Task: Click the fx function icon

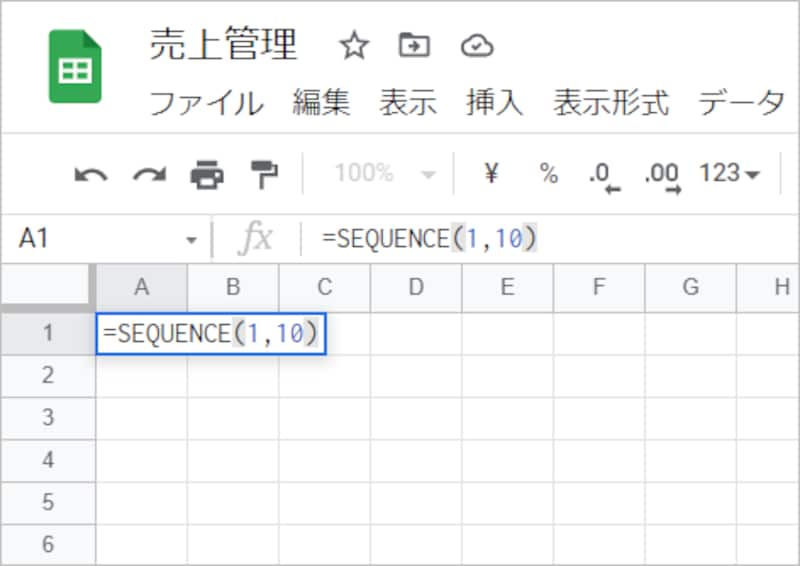Action: (x=255, y=238)
